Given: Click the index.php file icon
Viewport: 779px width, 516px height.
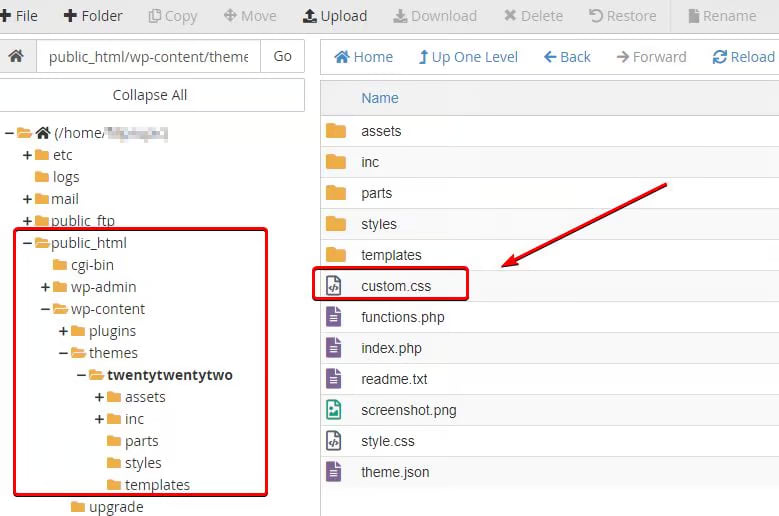Looking at the screenshot, I should (x=333, y=348).
